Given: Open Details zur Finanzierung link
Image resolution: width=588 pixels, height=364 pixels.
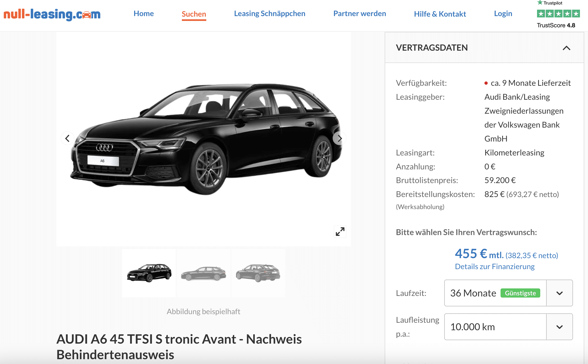Looking at the screenshot, I should (495, 266).
